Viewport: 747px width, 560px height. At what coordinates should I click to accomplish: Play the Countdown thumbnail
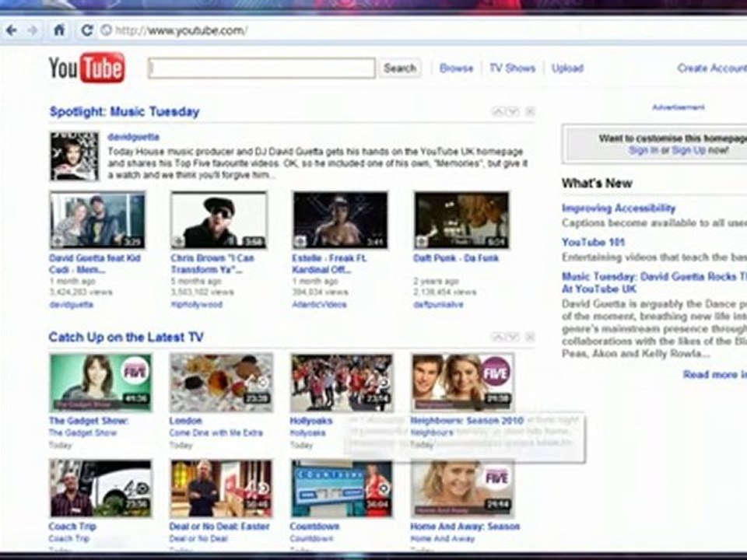click(x=342, y=488)
